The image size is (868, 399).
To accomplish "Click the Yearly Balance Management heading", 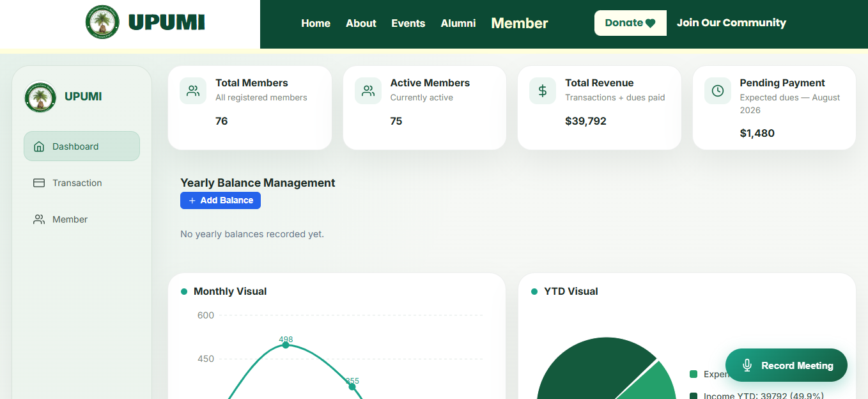I will [x=258, y=183].
